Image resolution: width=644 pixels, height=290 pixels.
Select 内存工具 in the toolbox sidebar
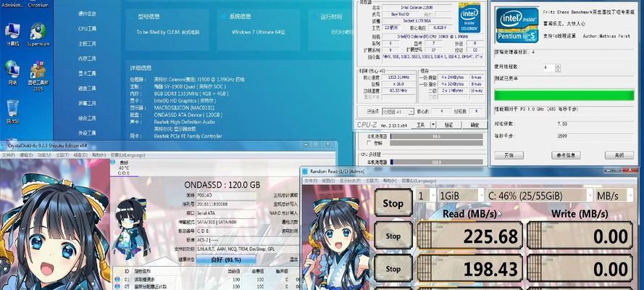pyautogui.click(x=87, y=59)
